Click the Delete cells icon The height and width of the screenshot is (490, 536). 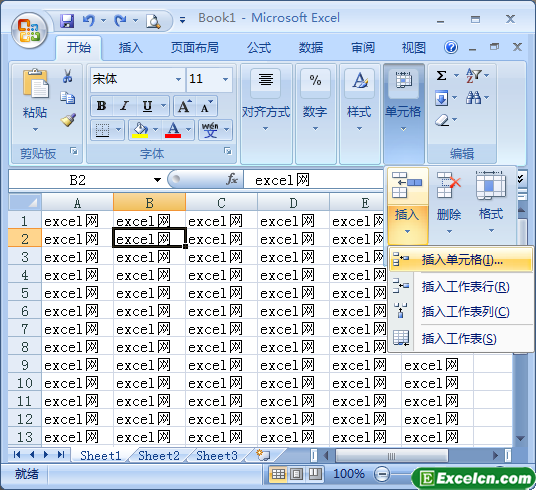point(449,185)
